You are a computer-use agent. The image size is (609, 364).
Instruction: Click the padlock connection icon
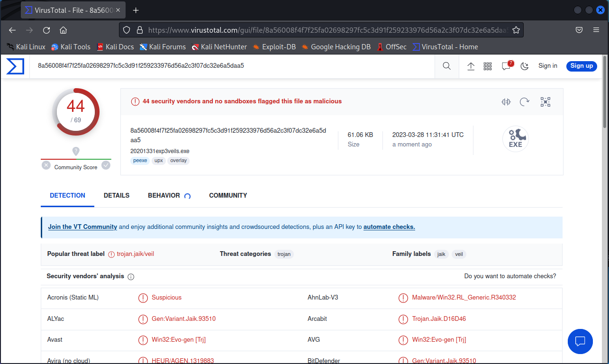[x=139, y=30]
